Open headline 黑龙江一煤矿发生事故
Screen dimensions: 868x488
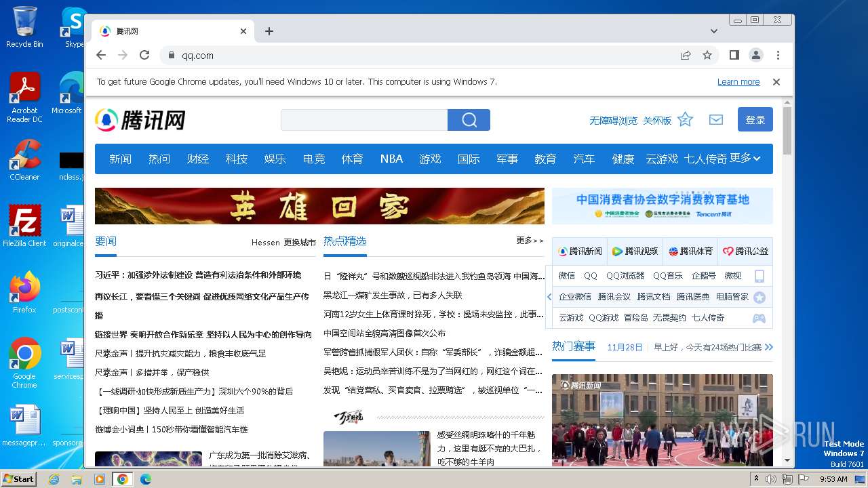coord(393,296)
